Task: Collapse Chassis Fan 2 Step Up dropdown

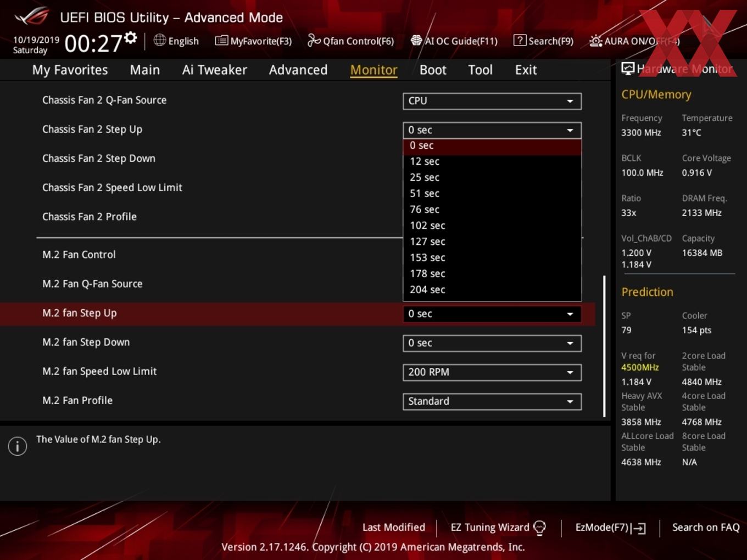Action: pos(492,130)
